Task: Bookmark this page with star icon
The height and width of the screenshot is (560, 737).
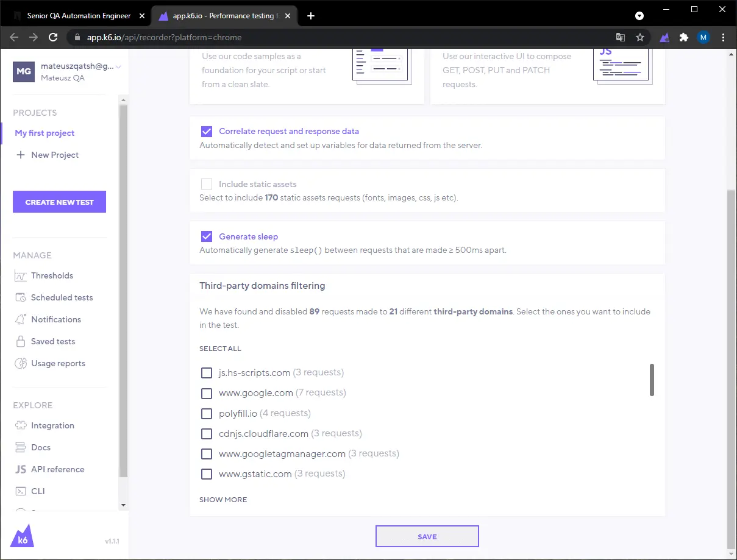Action: point(640,37)
